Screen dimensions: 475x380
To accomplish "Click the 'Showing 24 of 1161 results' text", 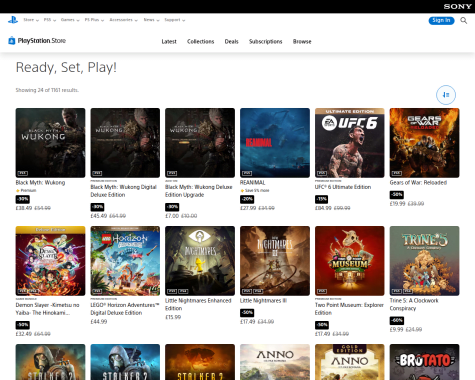I will tap(47, 90).
